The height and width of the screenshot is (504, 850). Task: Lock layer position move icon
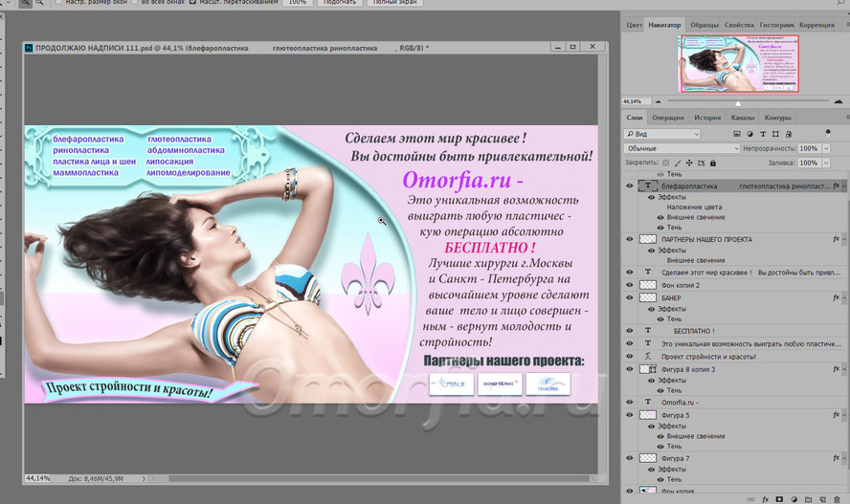click(x=689, y=163)
